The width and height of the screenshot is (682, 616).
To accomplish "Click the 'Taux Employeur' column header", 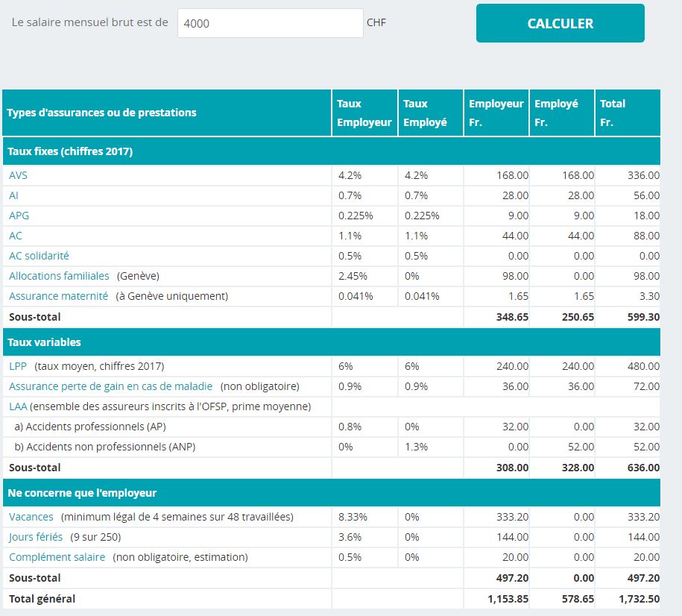I will click(x=364, y=113).
